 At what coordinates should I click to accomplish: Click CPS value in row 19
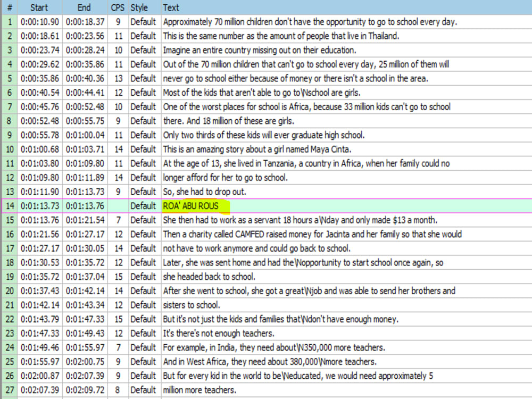point(118,277)
